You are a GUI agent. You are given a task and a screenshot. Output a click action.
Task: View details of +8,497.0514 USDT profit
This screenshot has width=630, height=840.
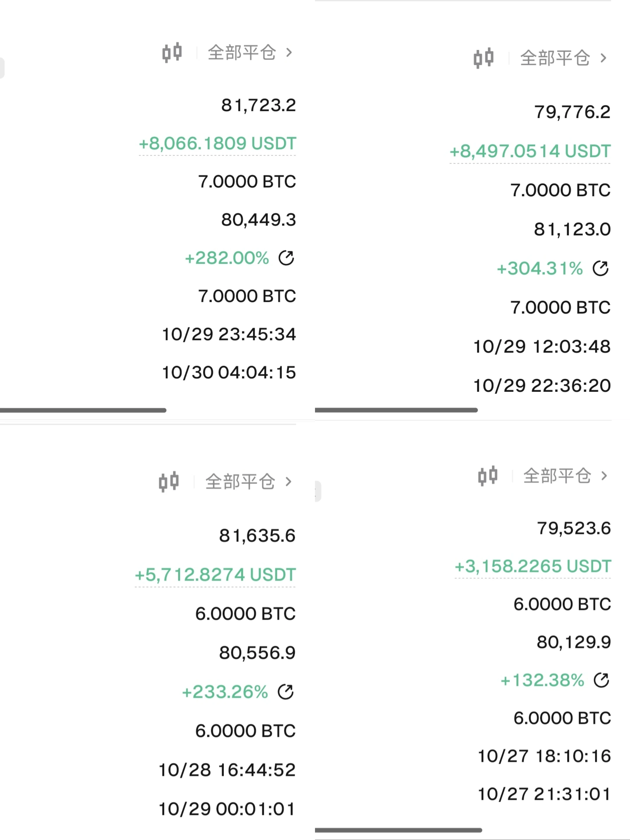(x=530, y=151)
